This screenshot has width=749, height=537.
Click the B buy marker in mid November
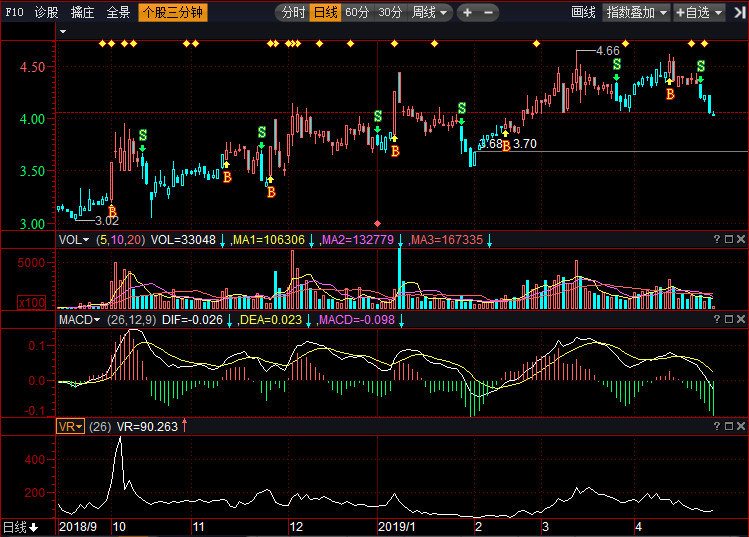click(227, 177)
